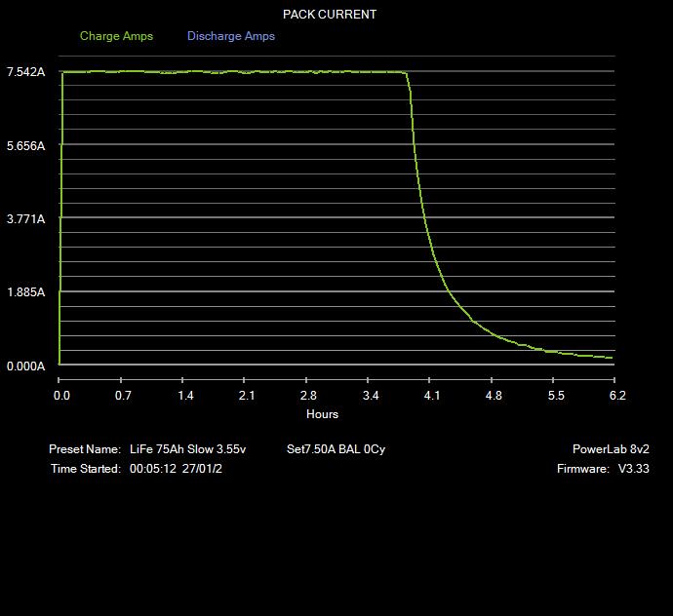Select the 5.656A y-axis label
This screenshot has height=616, width=673.
25,146
